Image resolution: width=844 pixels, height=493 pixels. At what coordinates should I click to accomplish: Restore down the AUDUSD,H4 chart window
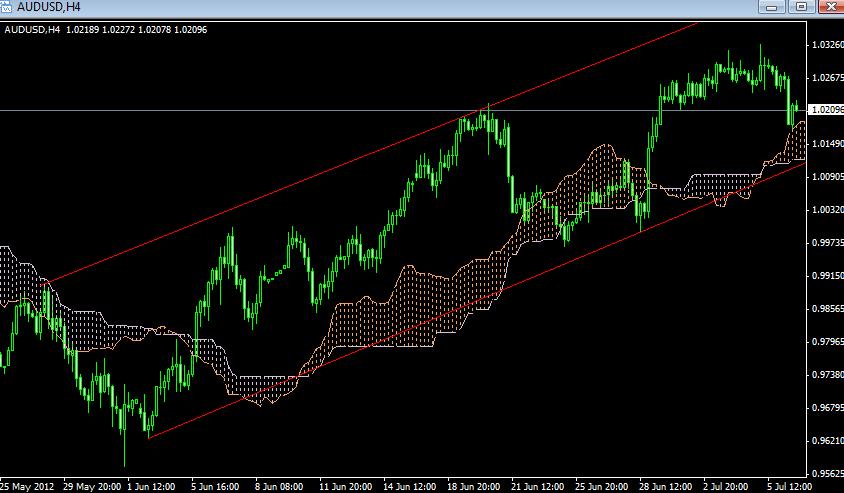801,6
